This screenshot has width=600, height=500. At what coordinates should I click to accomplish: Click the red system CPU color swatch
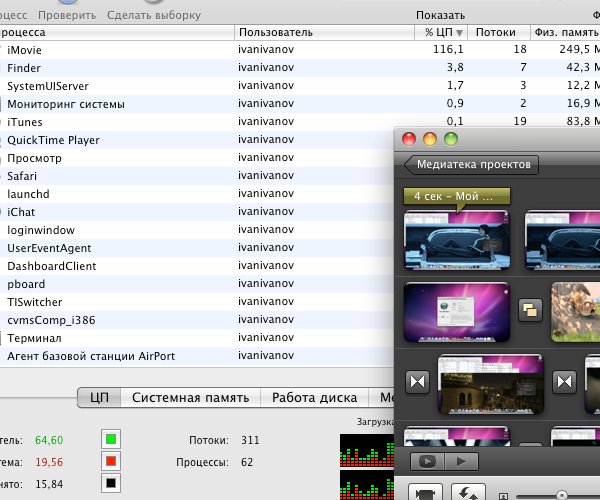click(111, 461)
